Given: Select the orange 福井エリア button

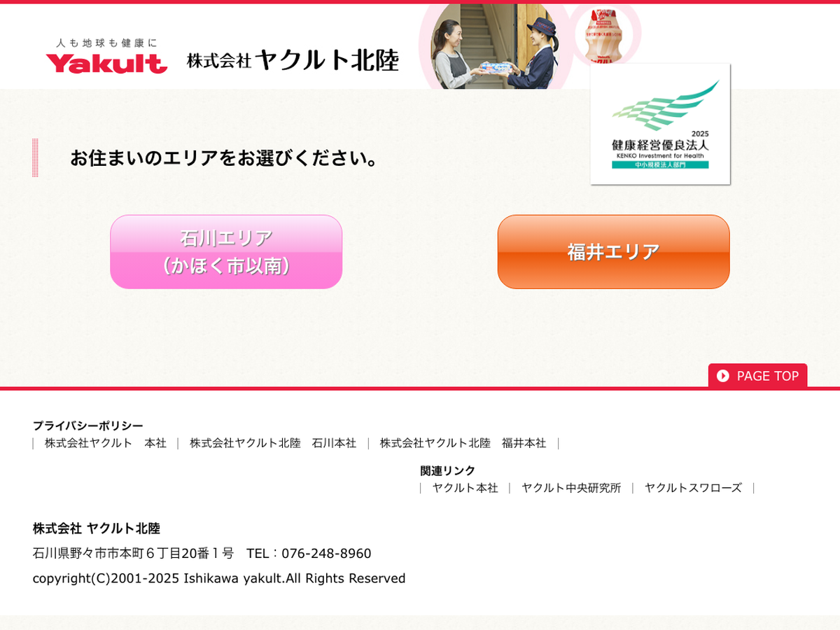Looking at the screenshot, I should coord(613,252).
